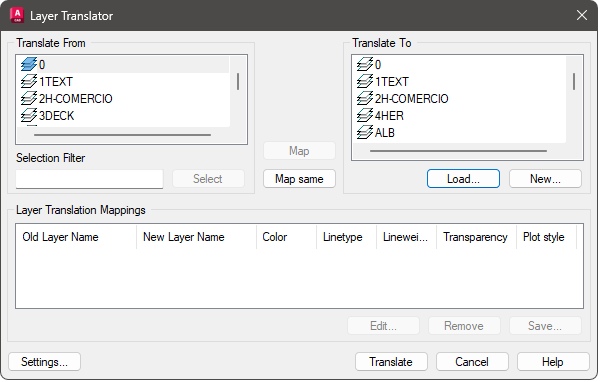Select 2H-COMERCIO in the Translate To list
This screenshot has width=600, height=382.
411,98
